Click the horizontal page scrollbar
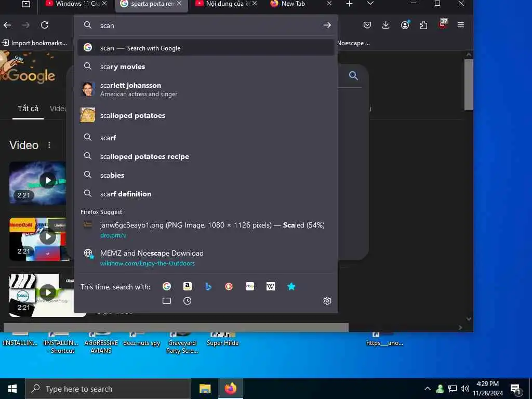Viewport: 532px width, 399px height. pyautogui.click(x=176, y=327)
